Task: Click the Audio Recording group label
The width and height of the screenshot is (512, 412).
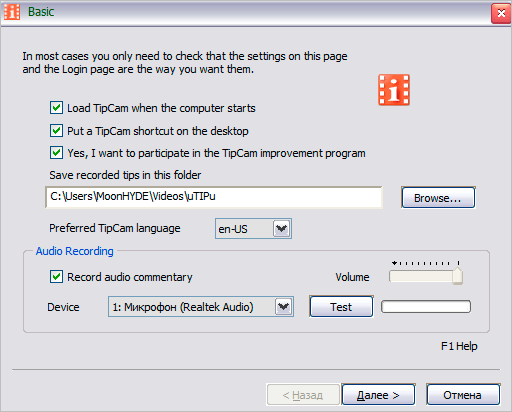Action: [75, 251]
